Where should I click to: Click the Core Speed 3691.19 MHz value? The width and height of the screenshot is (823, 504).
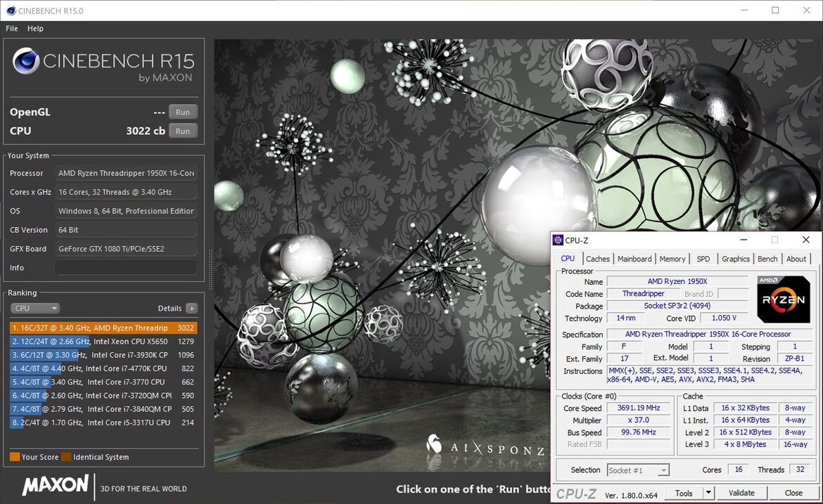click(639, 408)
